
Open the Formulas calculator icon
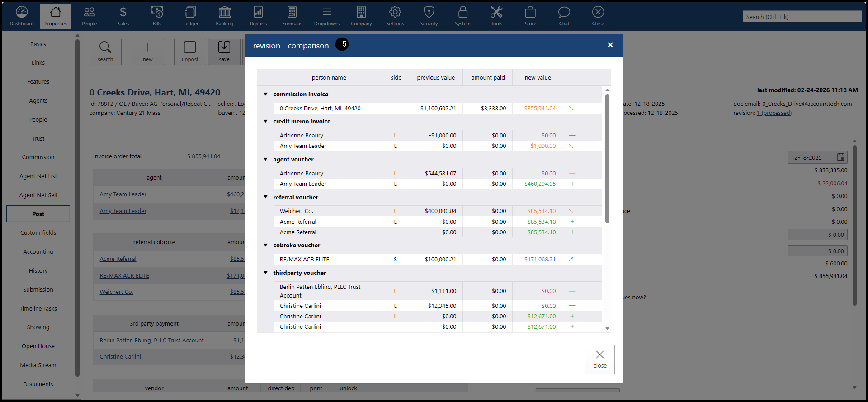coord(292,16)
